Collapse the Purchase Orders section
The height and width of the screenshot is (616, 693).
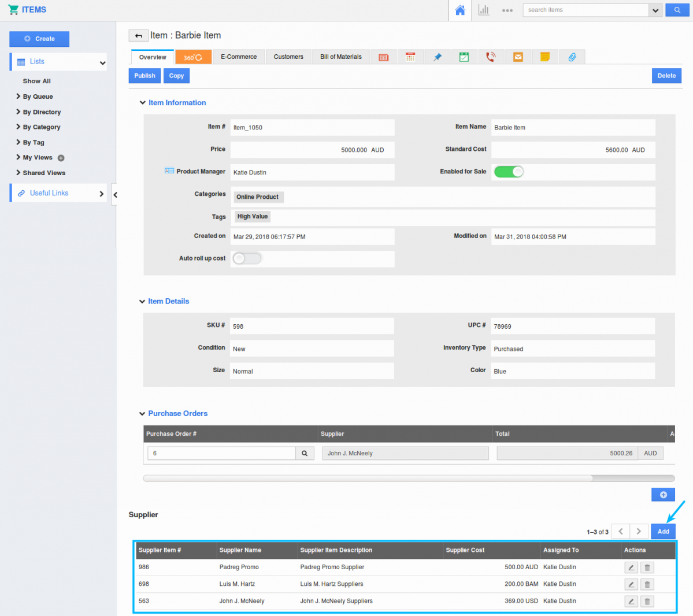pyautogui.click(x=142, y=414)
